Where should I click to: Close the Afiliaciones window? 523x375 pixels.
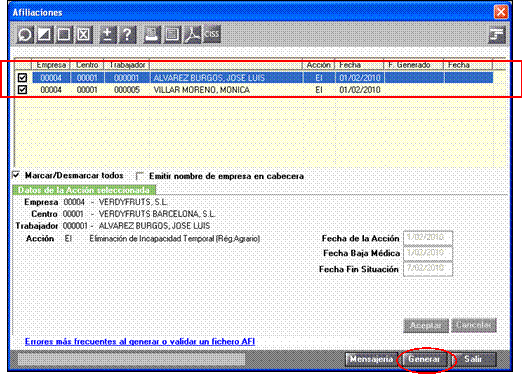pos(501,12)
